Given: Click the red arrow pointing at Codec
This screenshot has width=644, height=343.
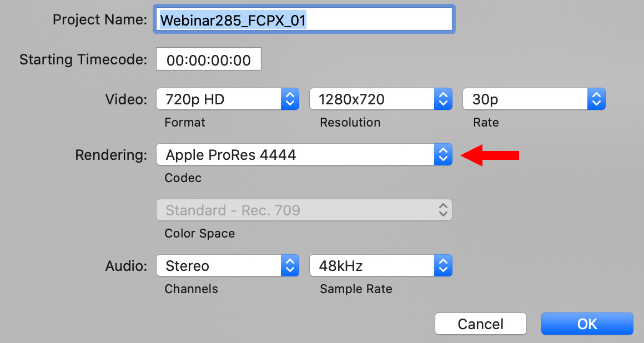Looking at the screenshot, I should click(x=490, y=155).
